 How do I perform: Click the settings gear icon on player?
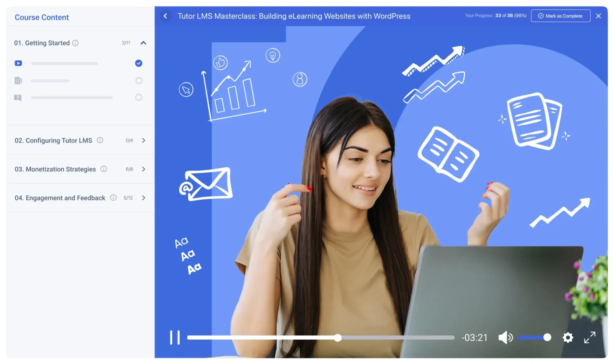coord(568,338)
